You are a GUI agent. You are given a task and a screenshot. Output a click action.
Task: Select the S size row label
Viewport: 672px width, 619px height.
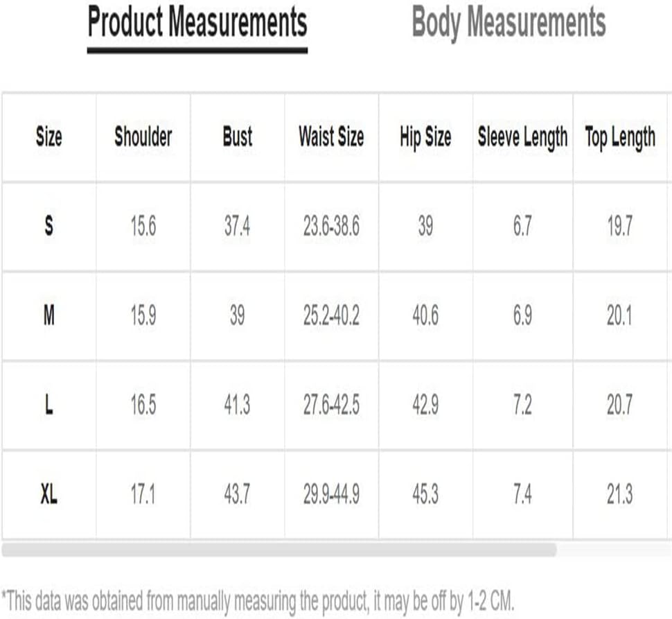click(49, 226)
